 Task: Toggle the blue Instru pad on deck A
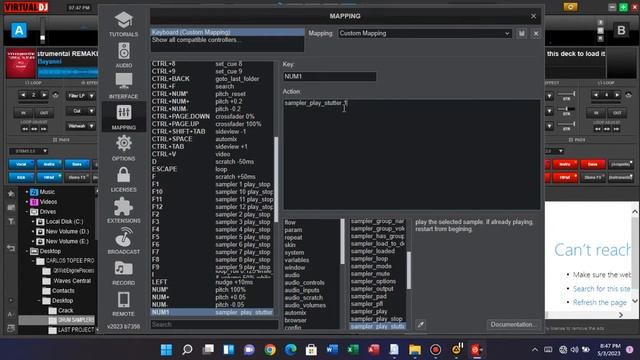point(49,164)
